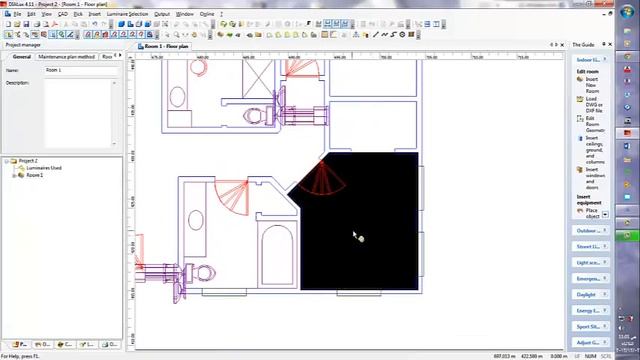Click the draw line tool icon
Screen dimensions: 640x360
pos(376,35)
